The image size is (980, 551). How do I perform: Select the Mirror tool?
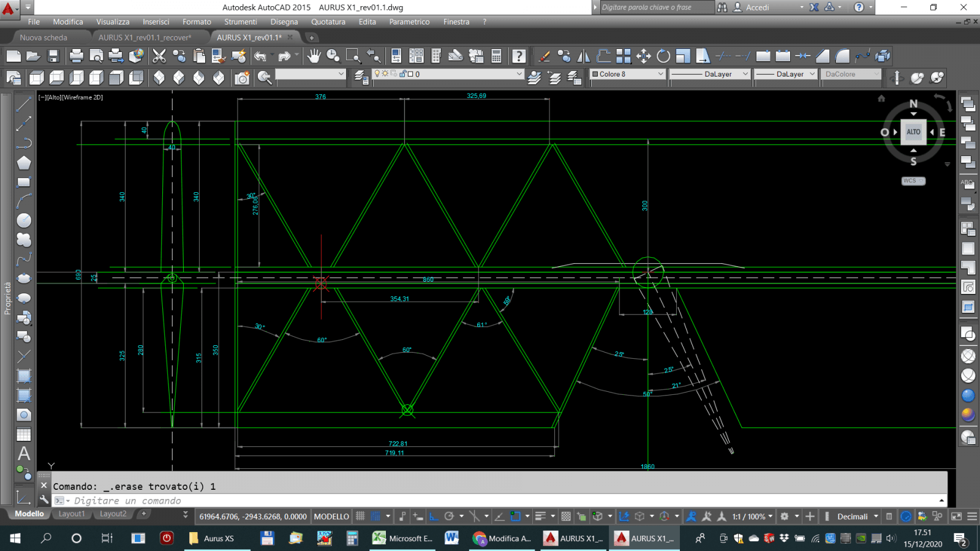coord(584,56)
